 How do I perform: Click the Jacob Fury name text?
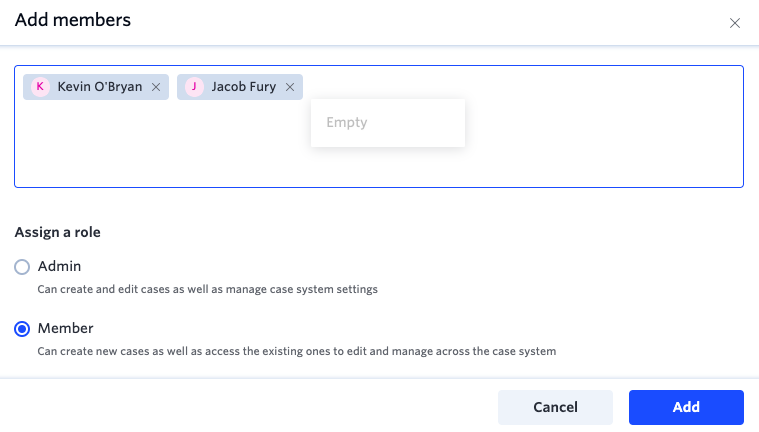click(x=243, y=87)
